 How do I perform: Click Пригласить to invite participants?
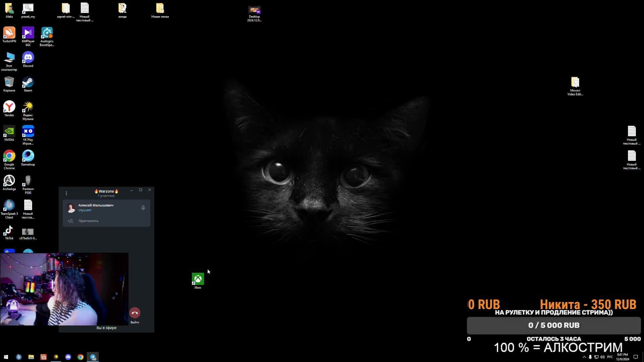[x=88, y=221]
